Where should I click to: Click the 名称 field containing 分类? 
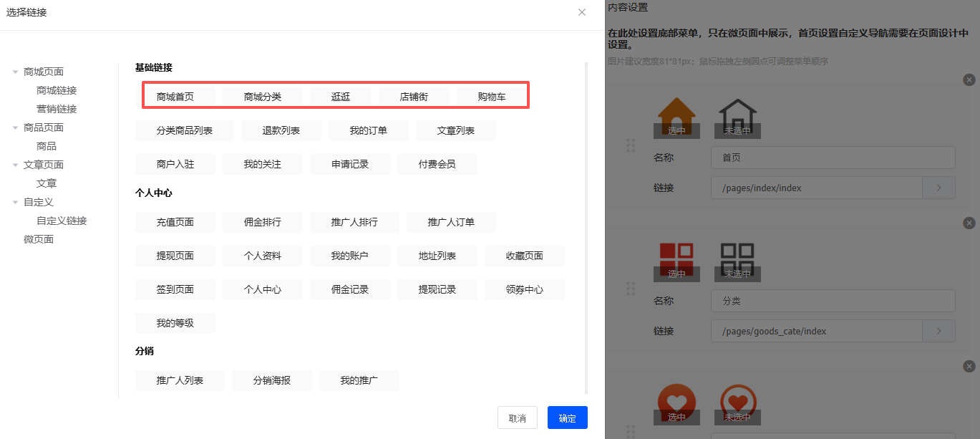[833, 301]
